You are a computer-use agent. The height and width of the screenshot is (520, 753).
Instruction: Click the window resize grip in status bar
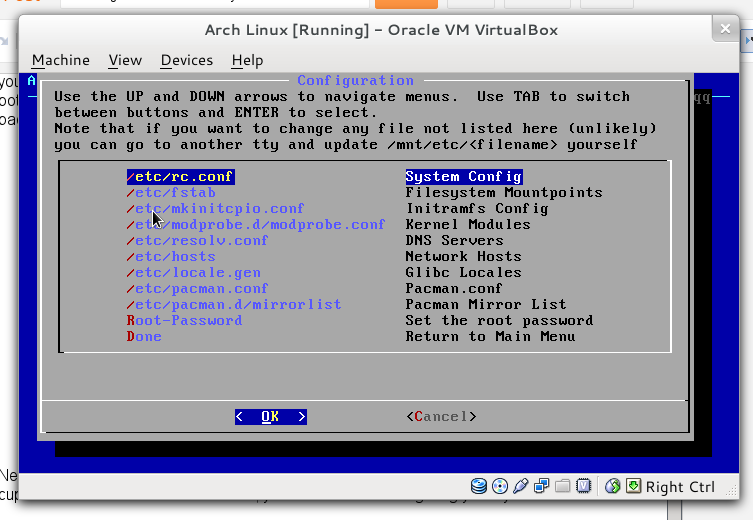click(x=731, y=490)
